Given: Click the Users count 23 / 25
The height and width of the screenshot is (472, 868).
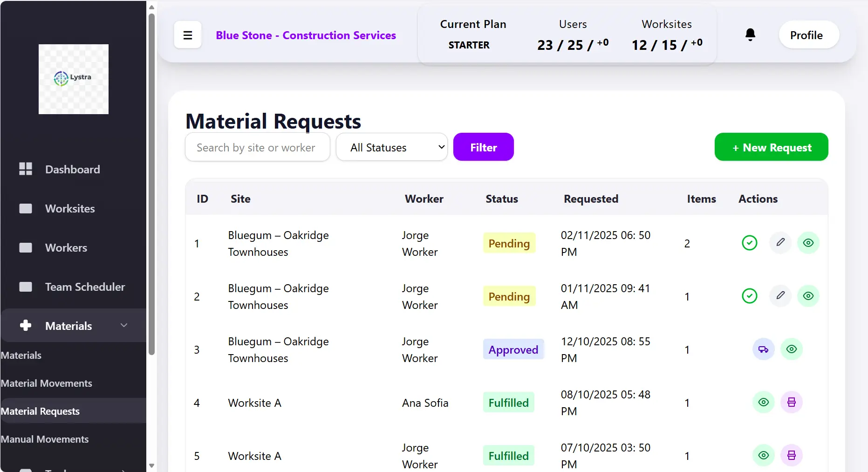Looking at the screenshot, I should [x=573, y=45].
